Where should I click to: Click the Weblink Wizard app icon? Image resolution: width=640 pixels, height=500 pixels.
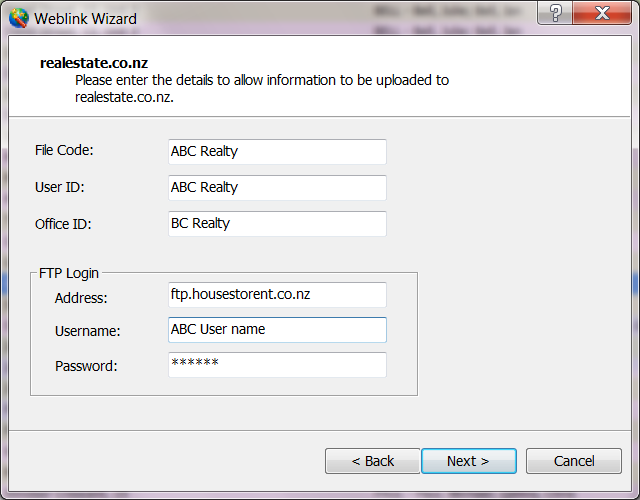point(19,18)
